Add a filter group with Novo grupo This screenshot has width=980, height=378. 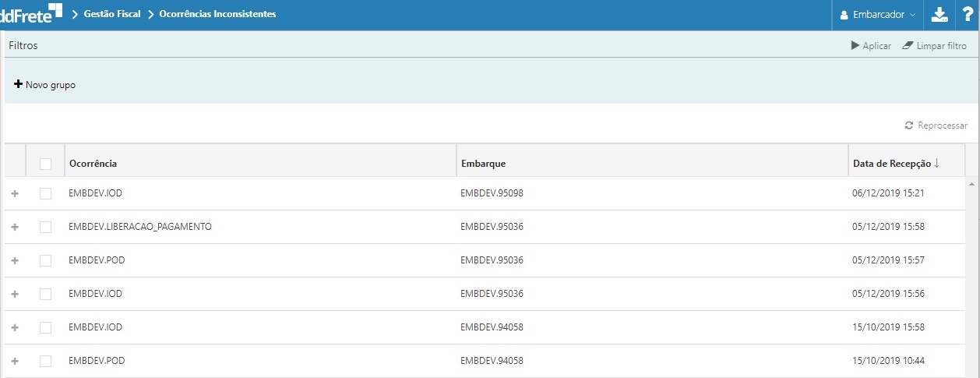click(45, 84)
